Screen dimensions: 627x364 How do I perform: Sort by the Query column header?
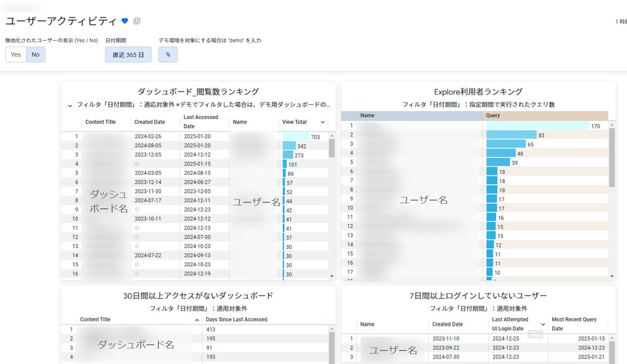click(x=493, y=116)
